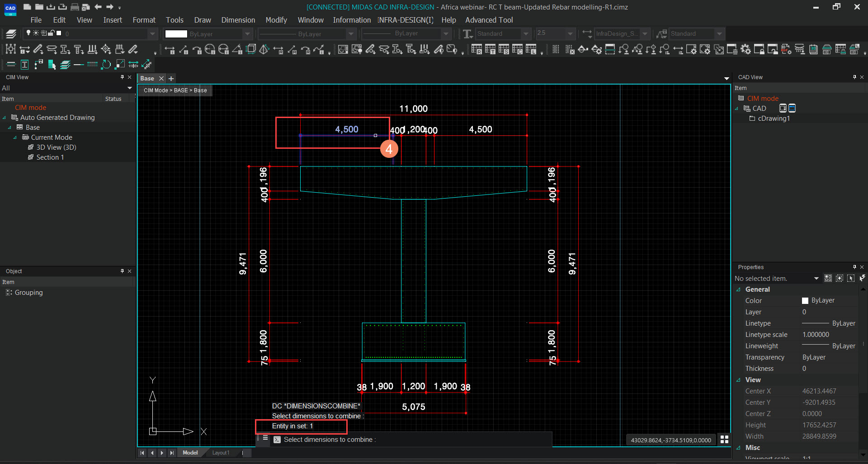Collapse the General properties section
868x464 pixels.
tap(739, 289)
